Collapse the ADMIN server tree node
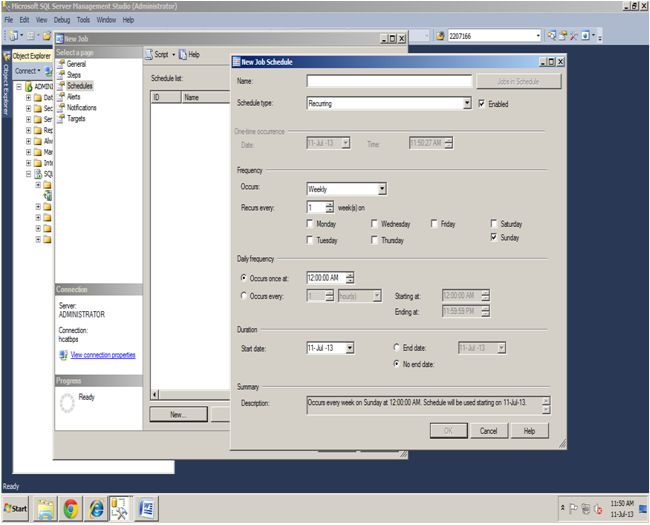Screen dimensions: 650x525 (19, 87)
